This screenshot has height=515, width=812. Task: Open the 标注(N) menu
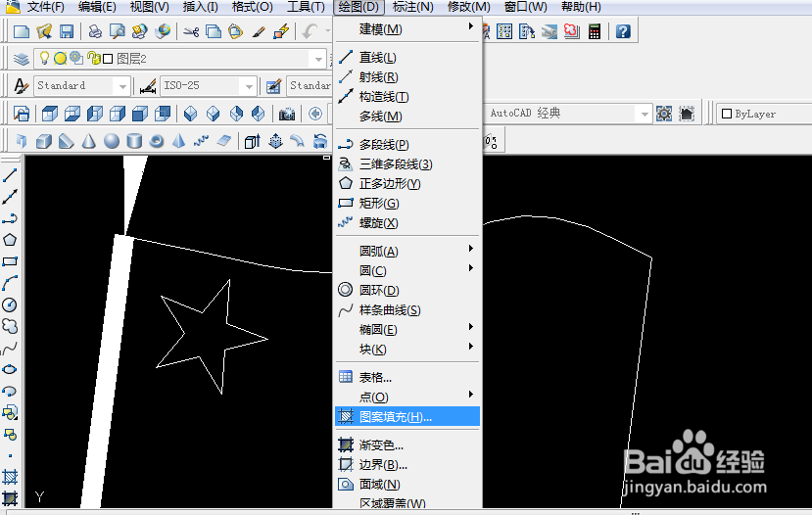(x=412, y=7)
